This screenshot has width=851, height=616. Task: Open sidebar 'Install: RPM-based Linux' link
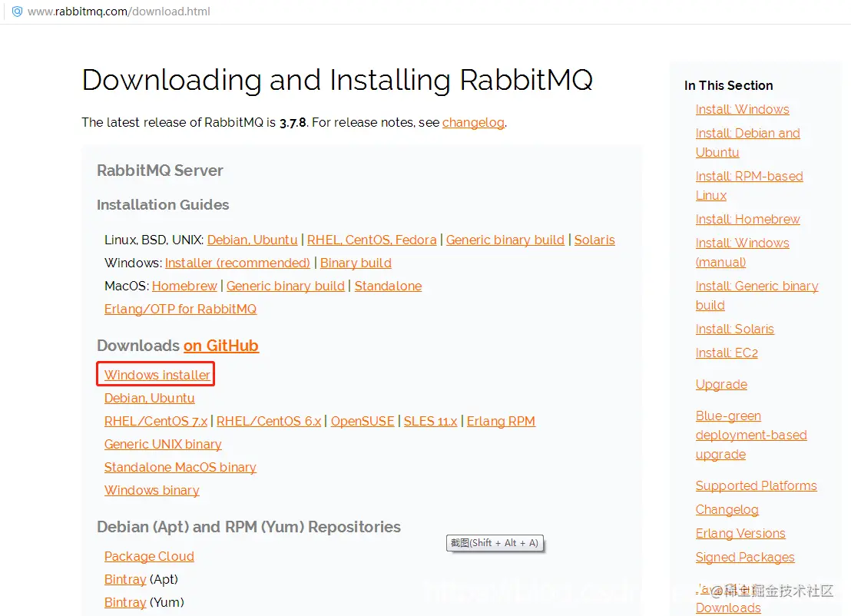[750, 186]
